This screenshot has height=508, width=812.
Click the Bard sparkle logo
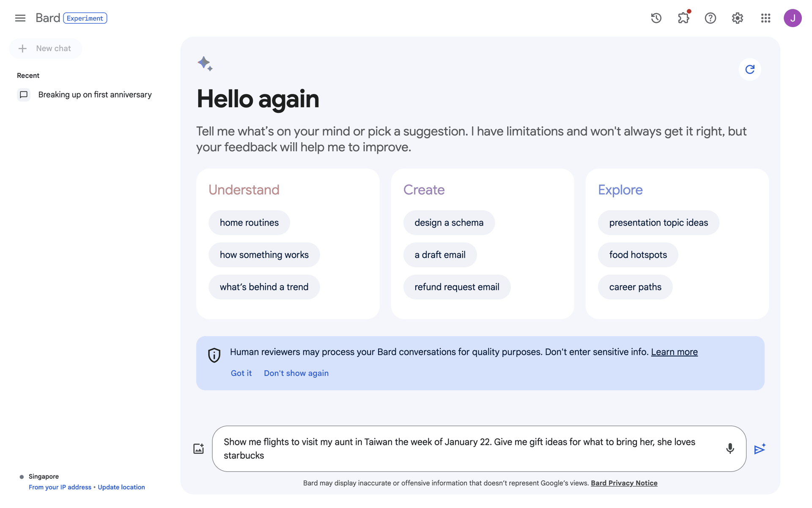tap(205, 63)
